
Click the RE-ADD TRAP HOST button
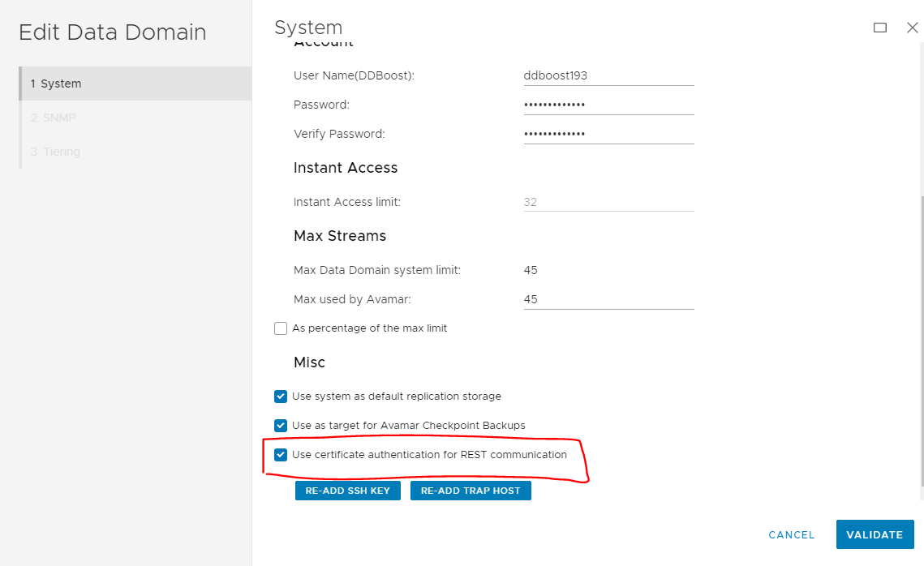[471, 490]
